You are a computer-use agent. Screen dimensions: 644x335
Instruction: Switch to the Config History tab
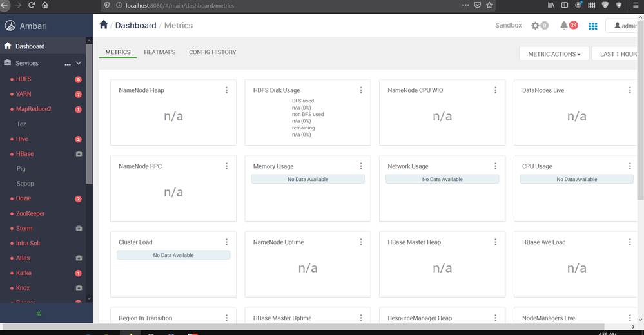(212, 52)
